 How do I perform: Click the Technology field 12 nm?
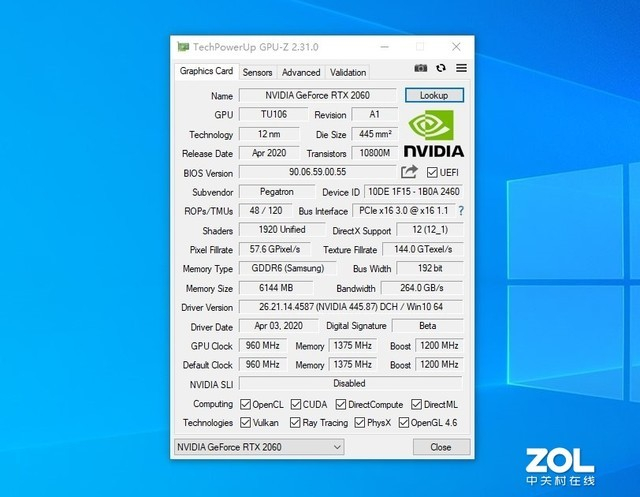tap(269, 134)
